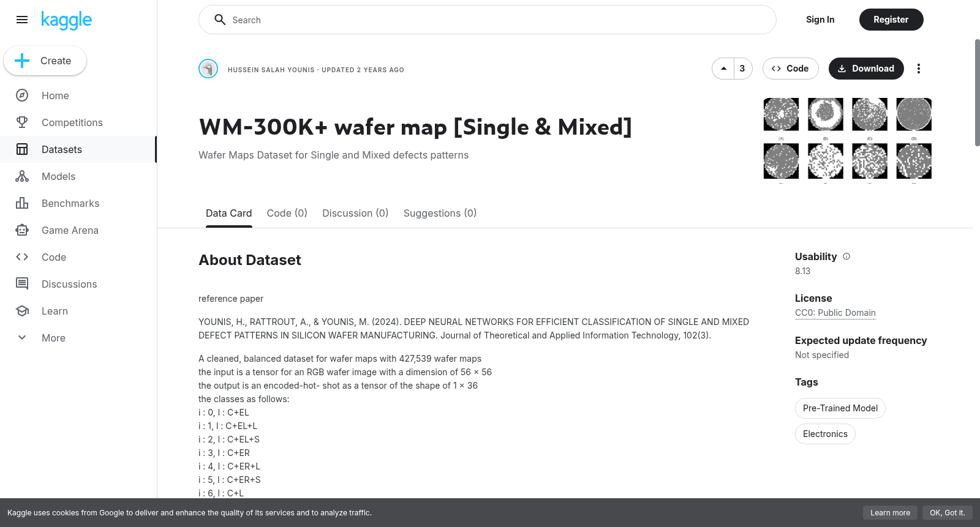Click the Code brackets icon in sidebar

pos(22,257)
